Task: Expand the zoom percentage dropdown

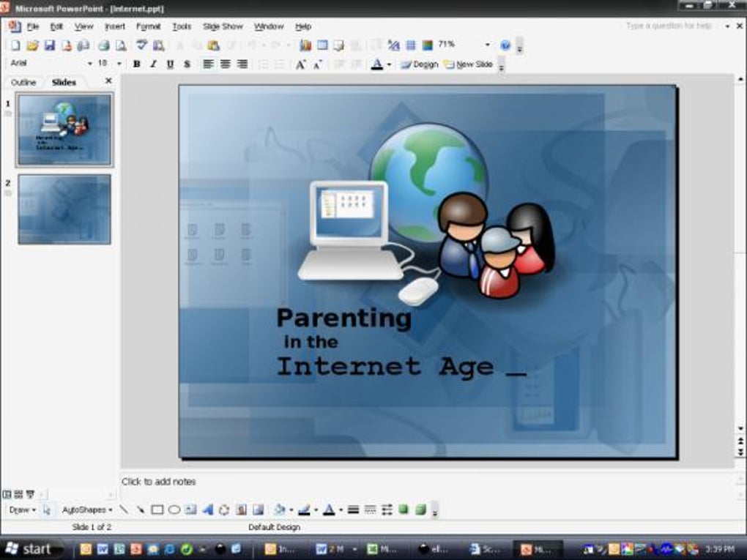Action: (487, 45)
